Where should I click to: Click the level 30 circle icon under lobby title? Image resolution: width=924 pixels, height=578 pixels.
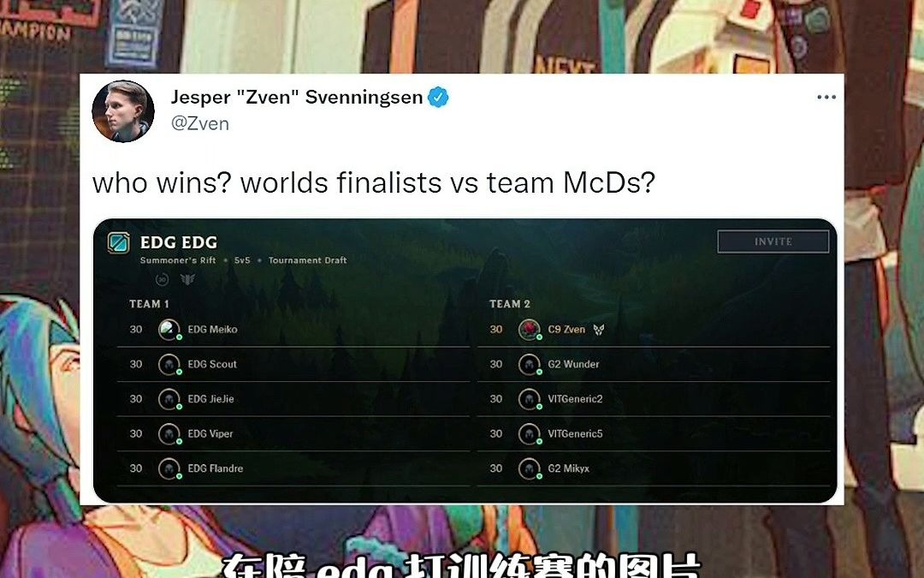[x=162, y=279]
